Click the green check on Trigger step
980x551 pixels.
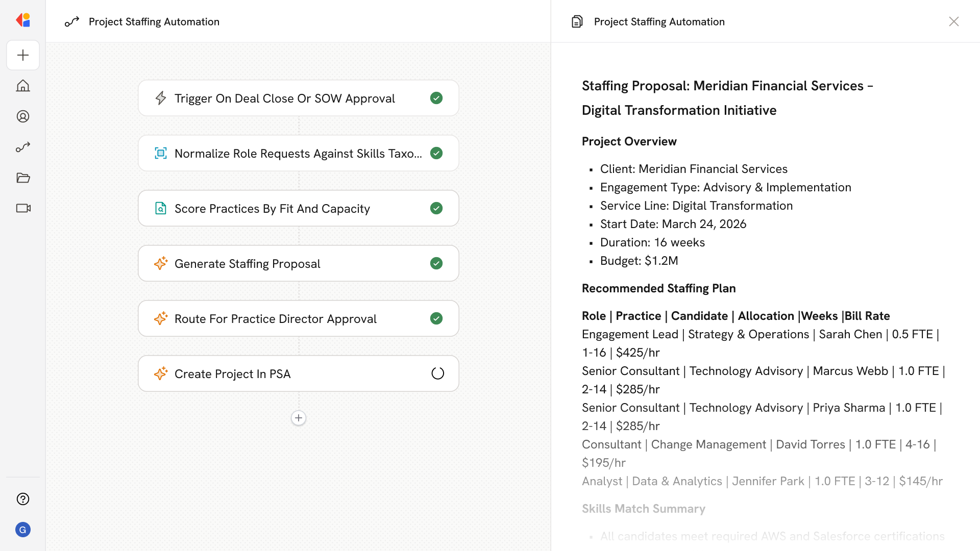click(x=436, y=98)
